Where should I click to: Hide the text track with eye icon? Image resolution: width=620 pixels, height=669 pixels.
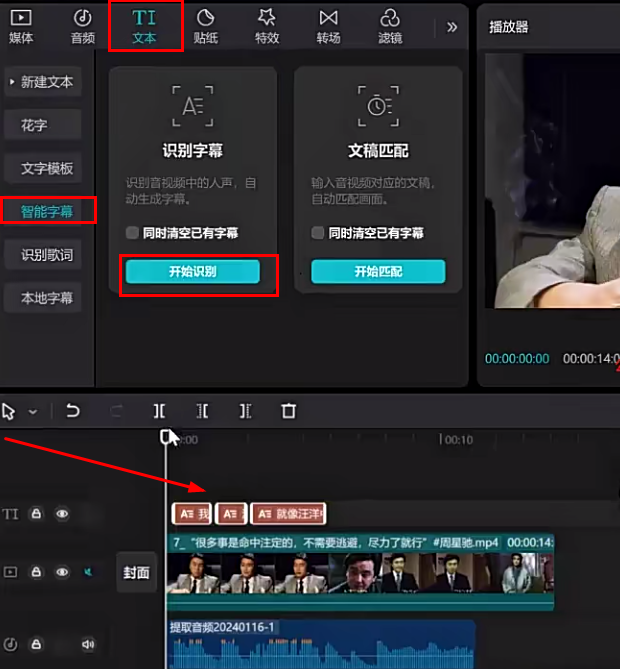coord(62,514)
